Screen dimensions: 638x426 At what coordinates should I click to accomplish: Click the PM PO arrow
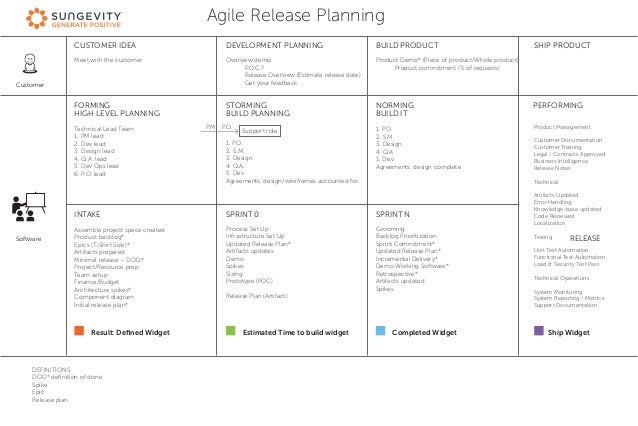[x=219, y=131]
